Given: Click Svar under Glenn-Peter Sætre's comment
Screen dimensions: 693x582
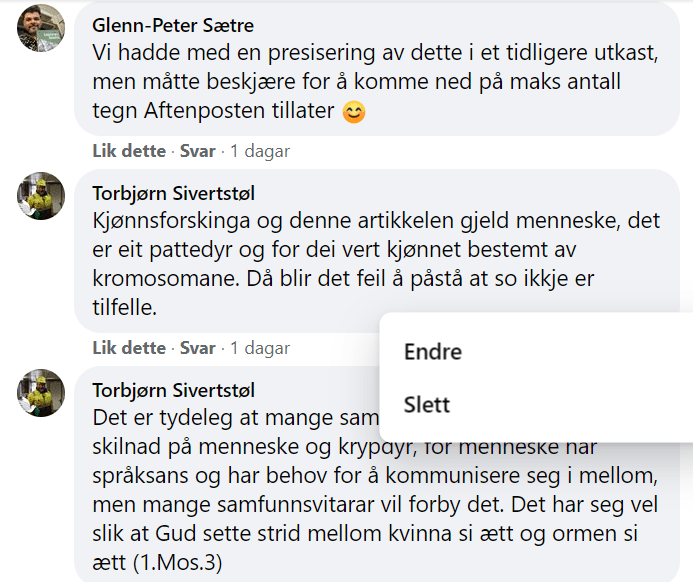Looking at the screenshot, I should tap(197, 152).
